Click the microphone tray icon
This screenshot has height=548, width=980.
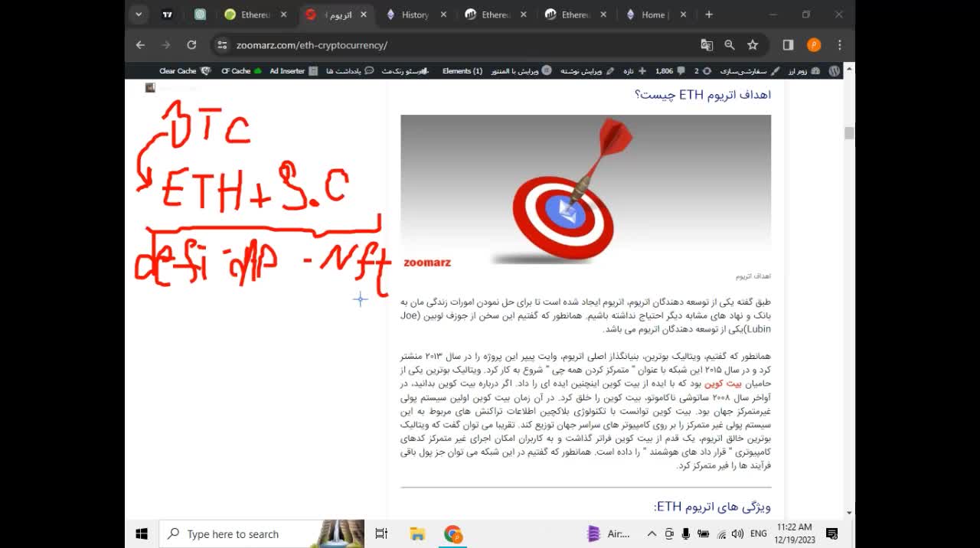coord(686,534)
